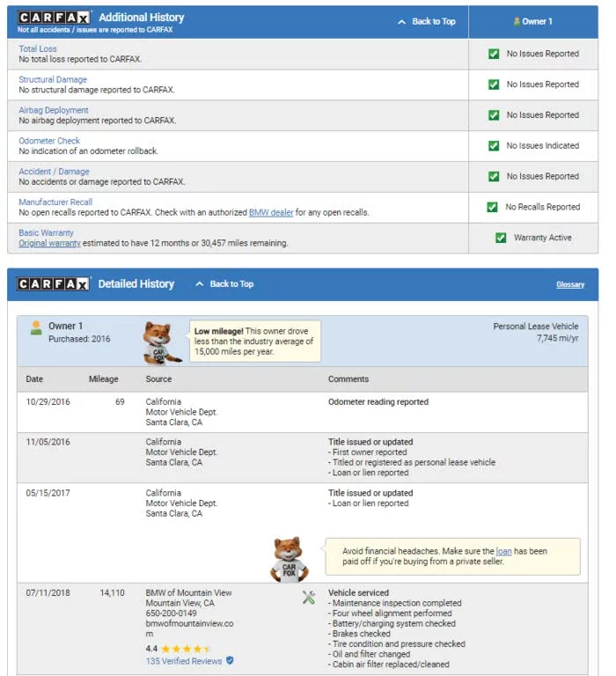Click the Airbag Deployment green checkmark
The image size is (616, 676).
pos(493,115)
